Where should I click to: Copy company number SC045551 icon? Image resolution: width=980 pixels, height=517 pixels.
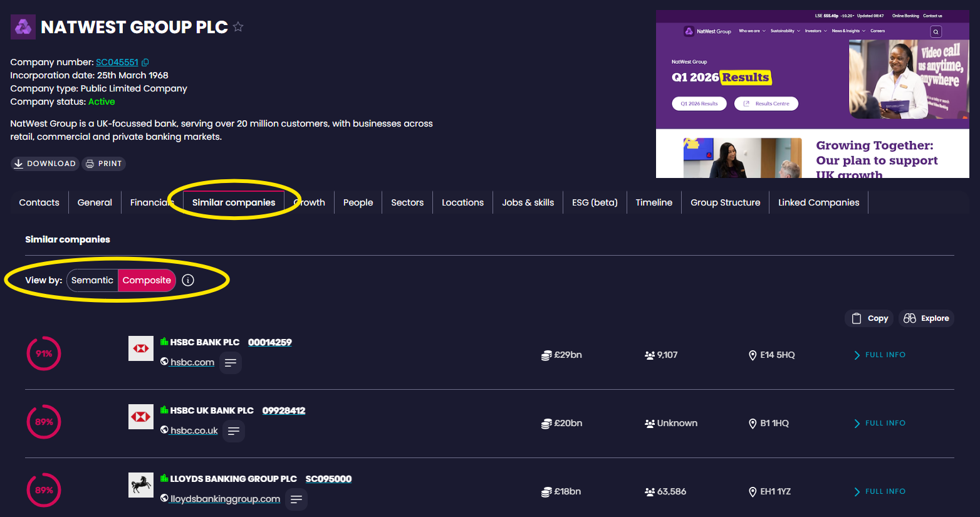coord(145,63)
